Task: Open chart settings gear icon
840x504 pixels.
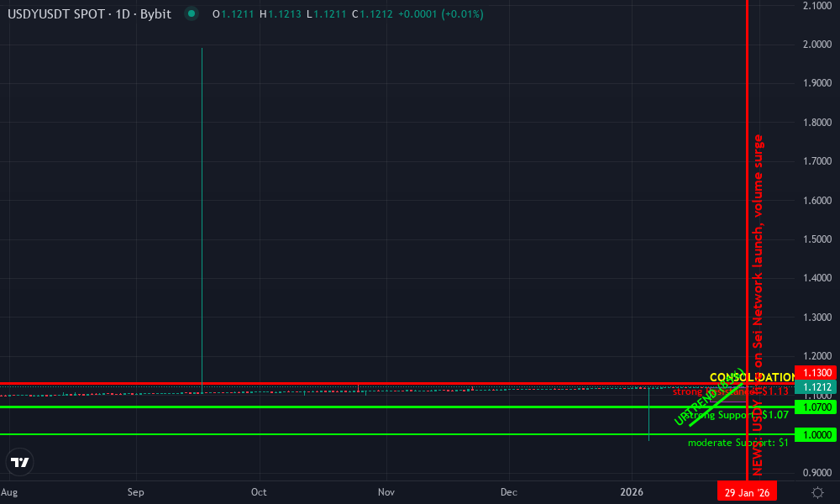Action: [817, 492]
